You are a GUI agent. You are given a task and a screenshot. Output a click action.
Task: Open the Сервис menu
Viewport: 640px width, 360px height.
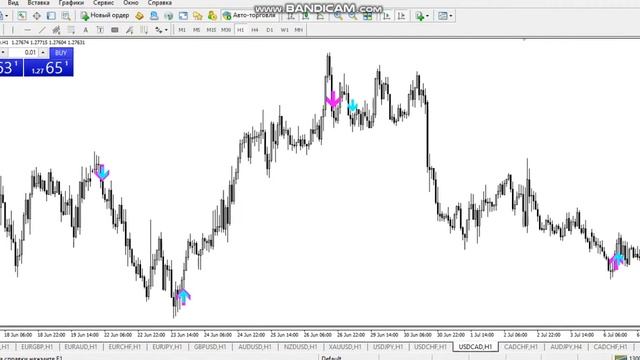coord(103,3)
